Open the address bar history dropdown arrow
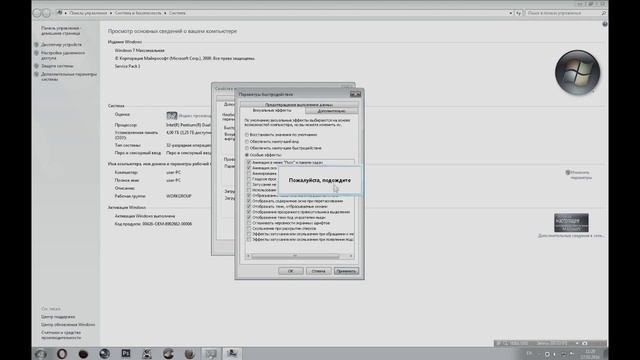The image size is (640, 360). (511, 13)
